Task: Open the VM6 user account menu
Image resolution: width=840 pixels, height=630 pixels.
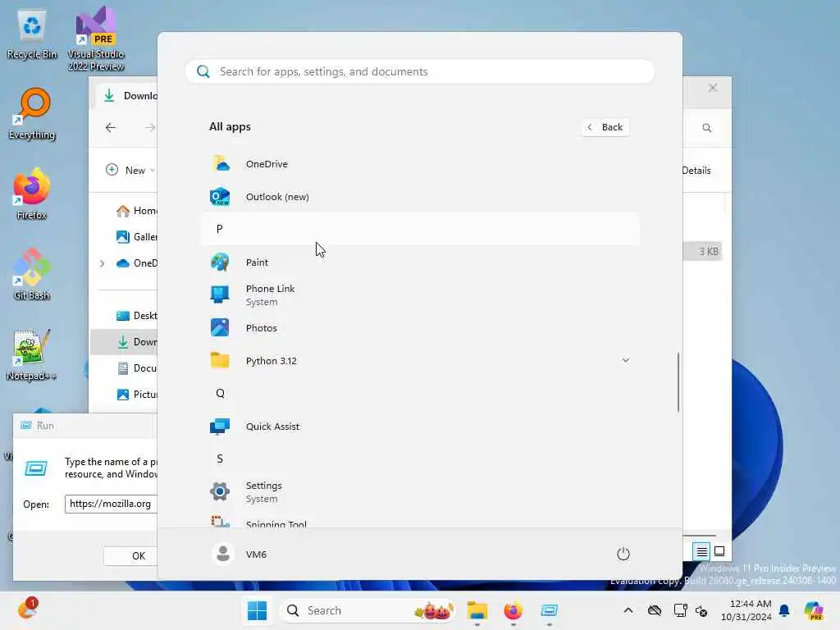Action: pyautogui.click(x=240, y=555)
